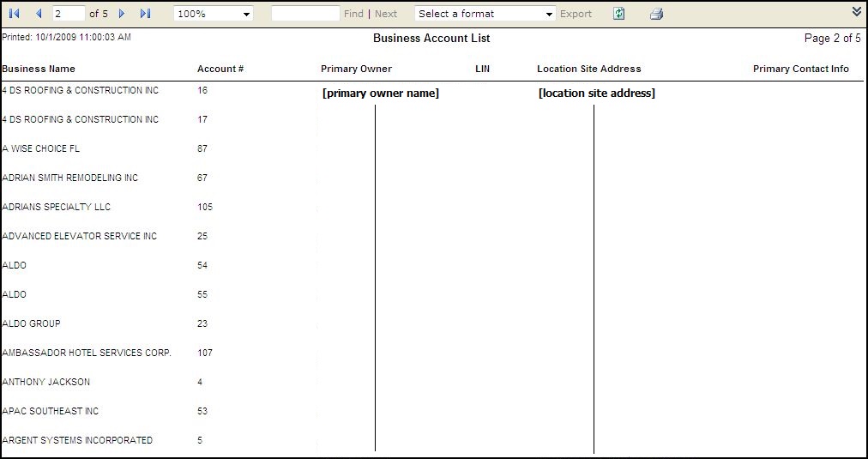Screen dimensions: 868x459
Task: Advance to next report page
Action: click(x=122, y=14)
